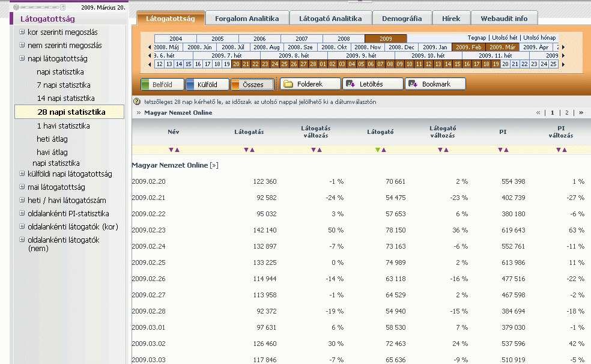The image size is (591, 364).
Task: Sort PI változás column descending
Action: [x=558, y=150]
